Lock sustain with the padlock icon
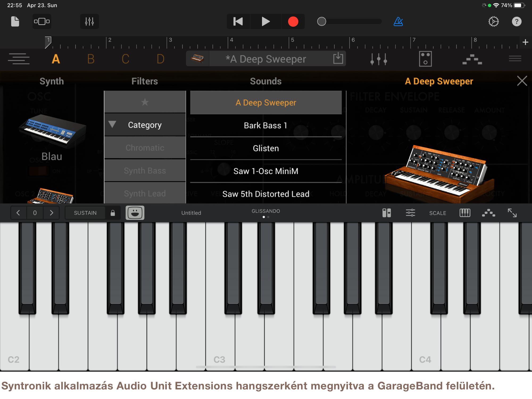The image size is (532, 399). coord(113,213)
